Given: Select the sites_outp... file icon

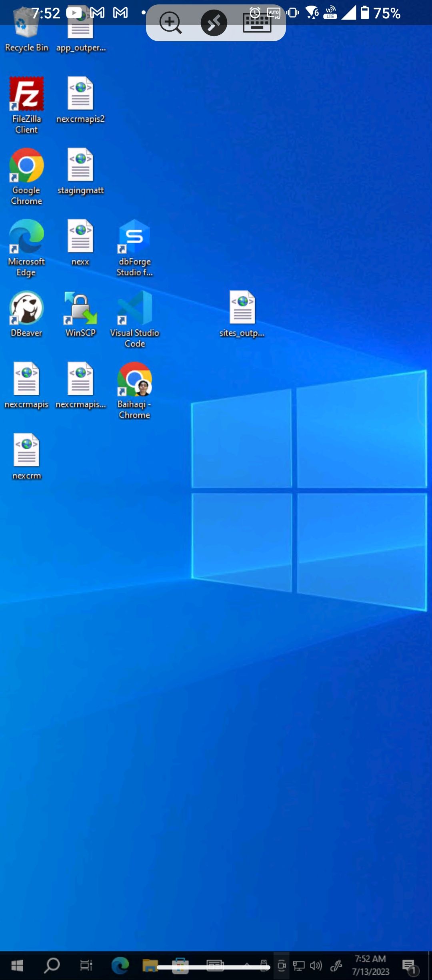Looking at the screenshot, I should coord(242,314).
